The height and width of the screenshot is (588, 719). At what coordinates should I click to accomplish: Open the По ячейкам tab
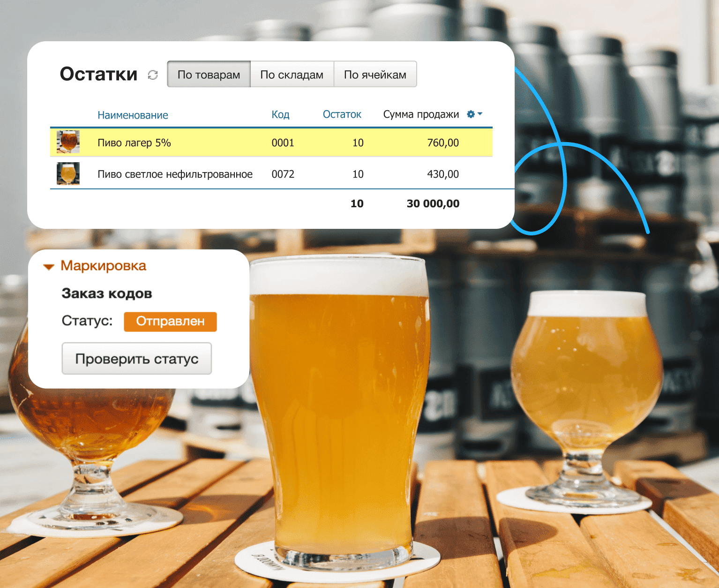coord(375,75)
